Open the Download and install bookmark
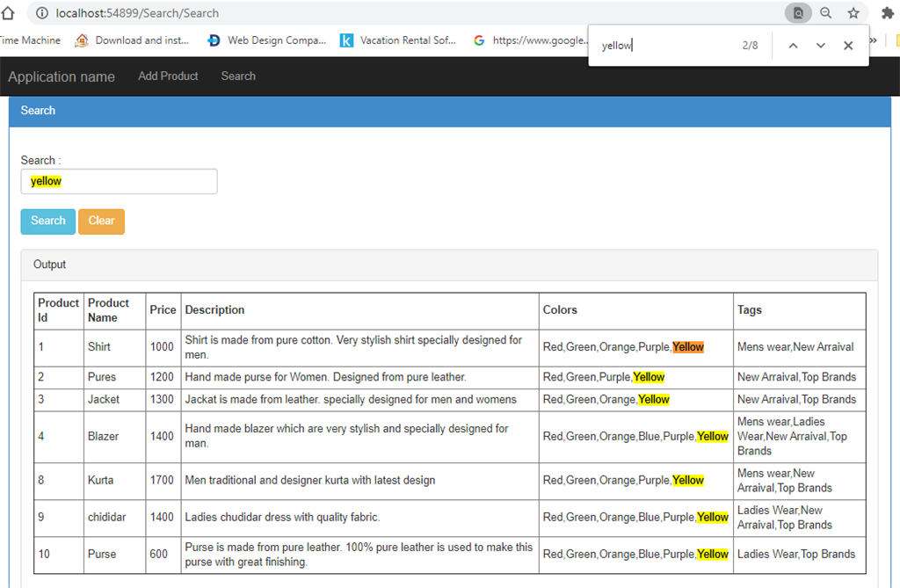 (132, 40)
